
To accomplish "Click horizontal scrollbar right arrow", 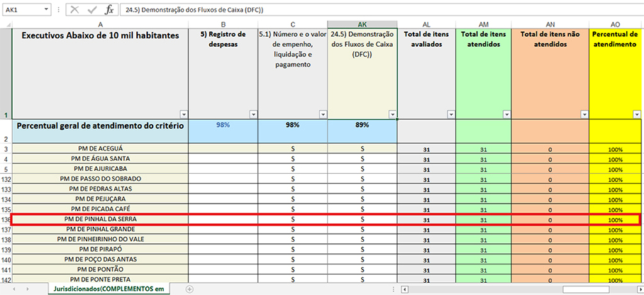I will pyautogui.click(x=640, y=289).
